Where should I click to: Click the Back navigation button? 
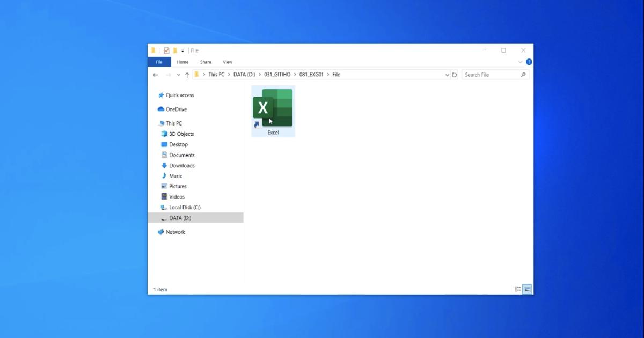(x=156, y=75)
